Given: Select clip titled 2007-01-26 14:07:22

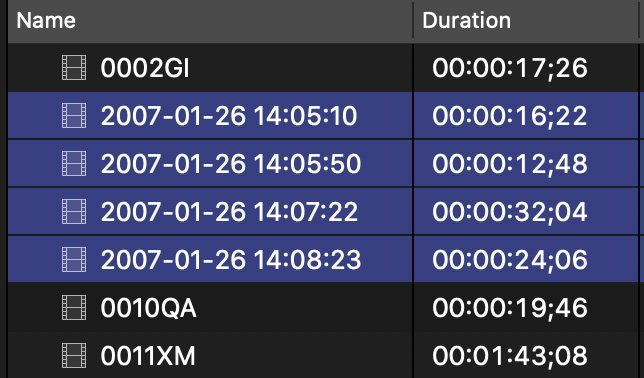Looking at the screenshot, I should click(229, 212).
